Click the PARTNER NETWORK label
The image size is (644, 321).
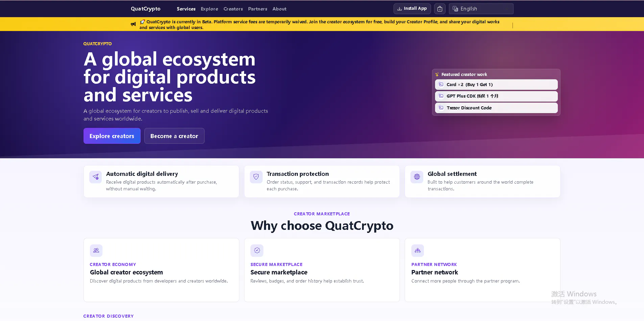click(434, 265)
